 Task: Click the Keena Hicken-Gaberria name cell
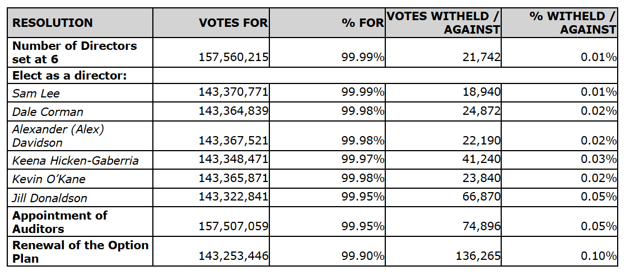(75, 161)
